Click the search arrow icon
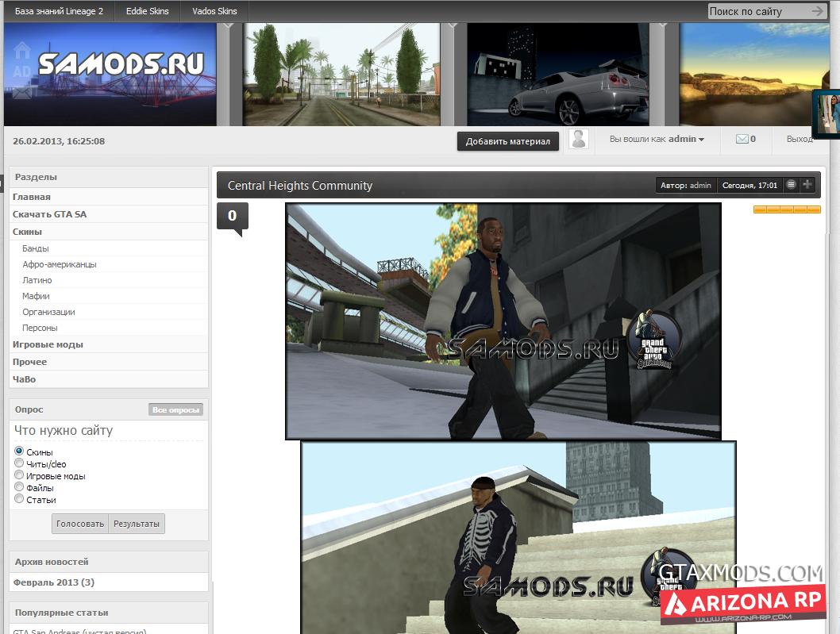840x634 pixels. [818, 11]
